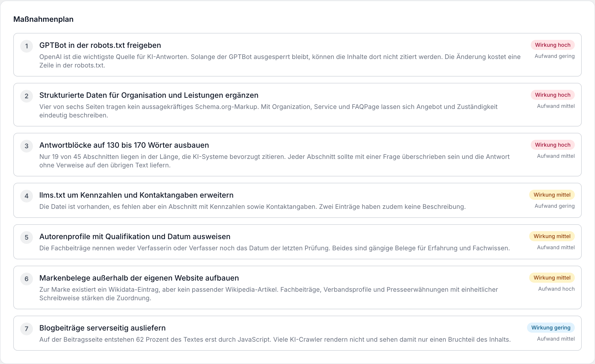Click 'Wirkung hoch' badge on Antwortblöcke card
The height and width of the screenshot is (364, 595).
552,145
